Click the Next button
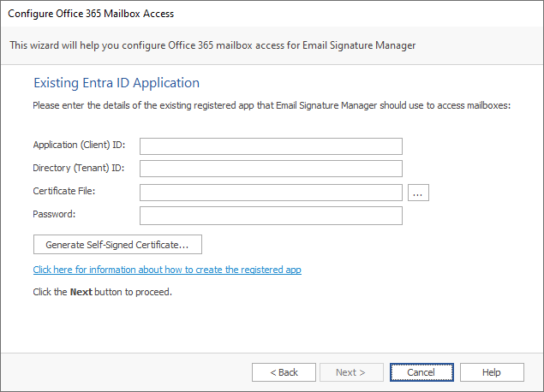The image size is (544, 392). (351, 372)
